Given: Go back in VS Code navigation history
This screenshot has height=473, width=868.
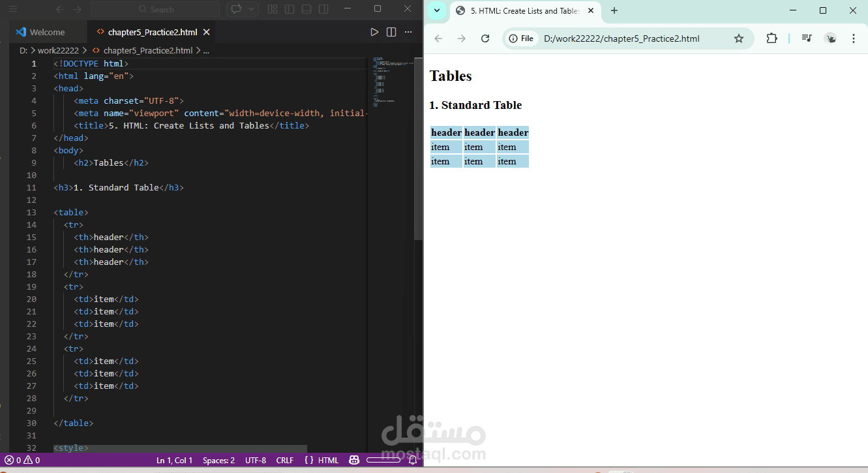Looking at the screenshot, I should 61,9.
